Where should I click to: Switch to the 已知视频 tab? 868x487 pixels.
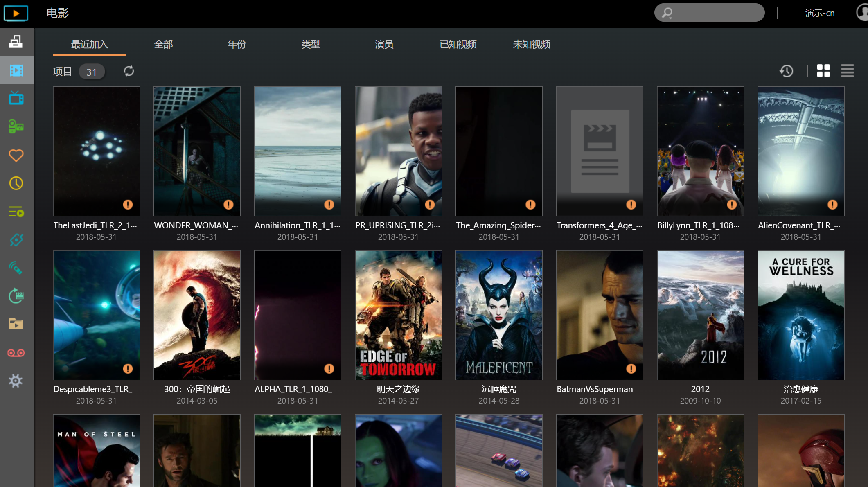pos(458,44)
